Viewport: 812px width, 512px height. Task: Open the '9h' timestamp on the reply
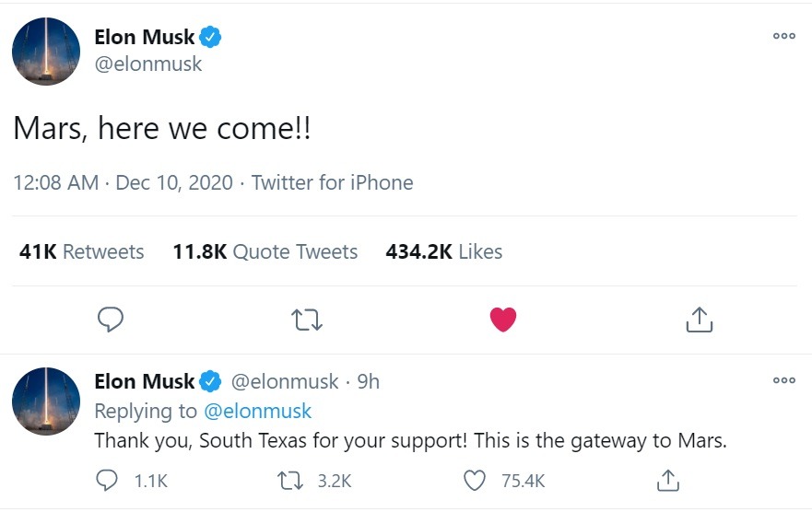click(x=368, y=381)
